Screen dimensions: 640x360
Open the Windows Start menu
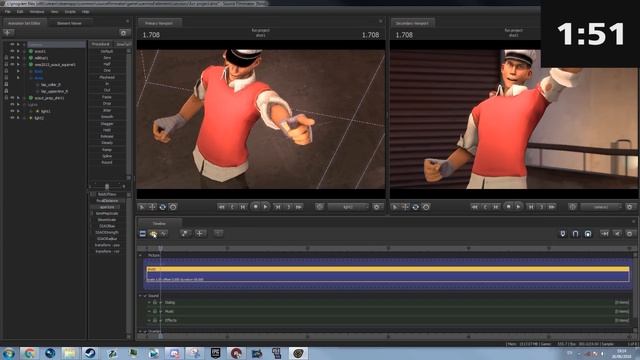tap(9, 353)
